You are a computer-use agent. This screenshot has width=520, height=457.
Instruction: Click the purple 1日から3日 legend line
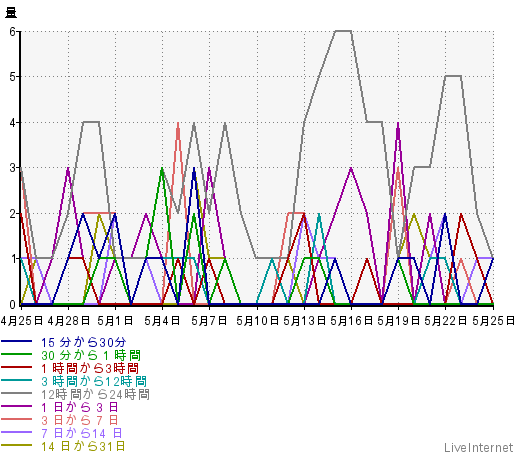[16, 406]
